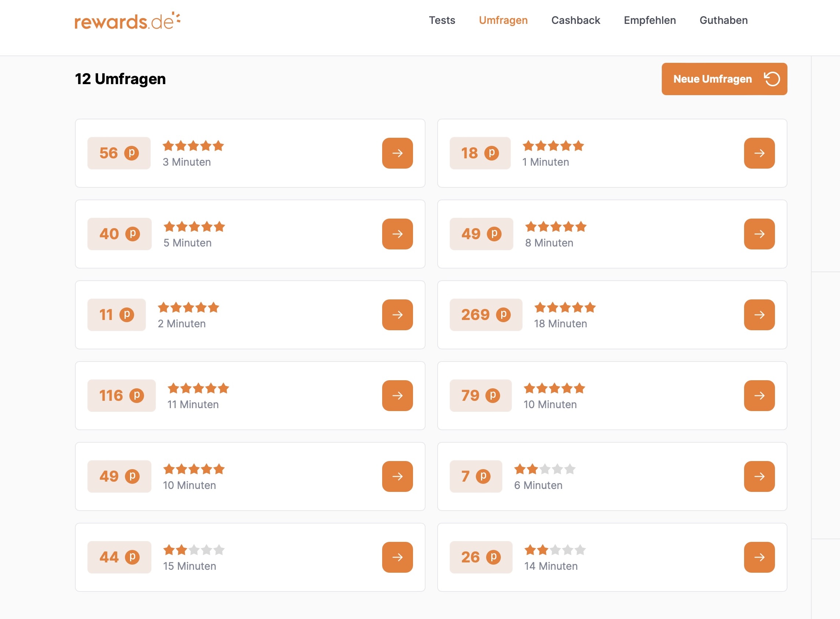840x619 pixels.
Task: Click the '2 Minuten' duration text
Action: click(182, 324)
